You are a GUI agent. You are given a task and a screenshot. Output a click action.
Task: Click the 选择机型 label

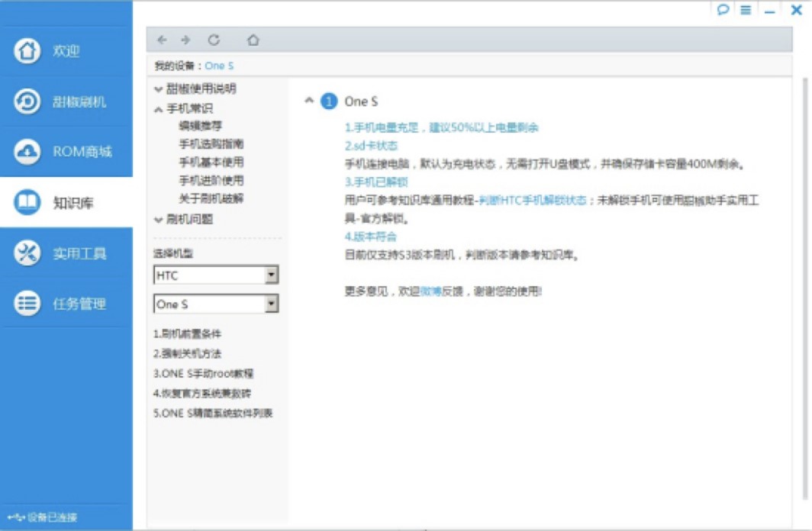(x=173, y=253)
